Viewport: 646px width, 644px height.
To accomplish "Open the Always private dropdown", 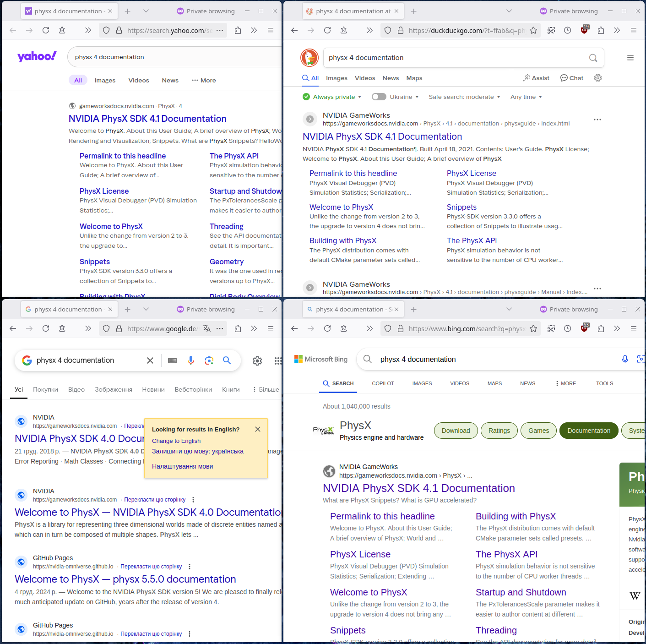I will pos(332,97).
